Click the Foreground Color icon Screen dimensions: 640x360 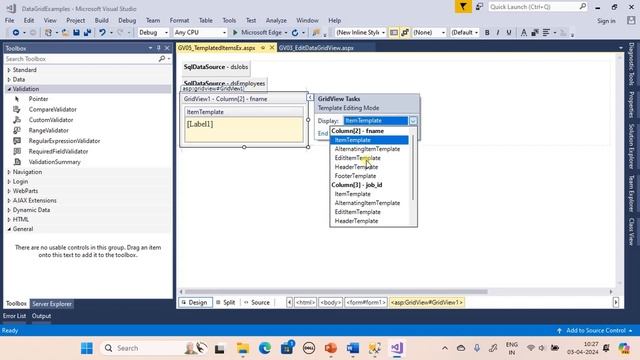[x=523, y=32]
